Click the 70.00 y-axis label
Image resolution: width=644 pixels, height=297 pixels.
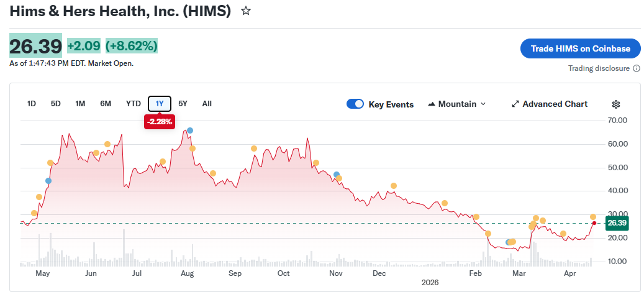tap(617, 121)
